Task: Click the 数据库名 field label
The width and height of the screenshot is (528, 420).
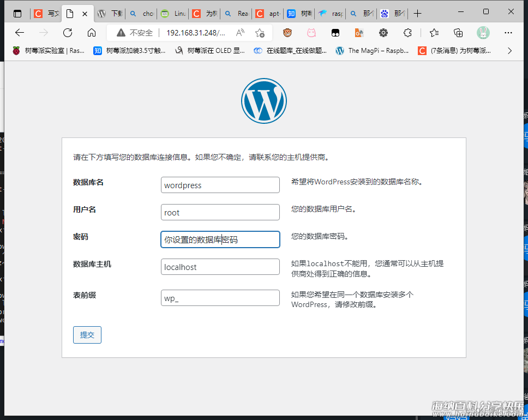Action: [88, 182]
